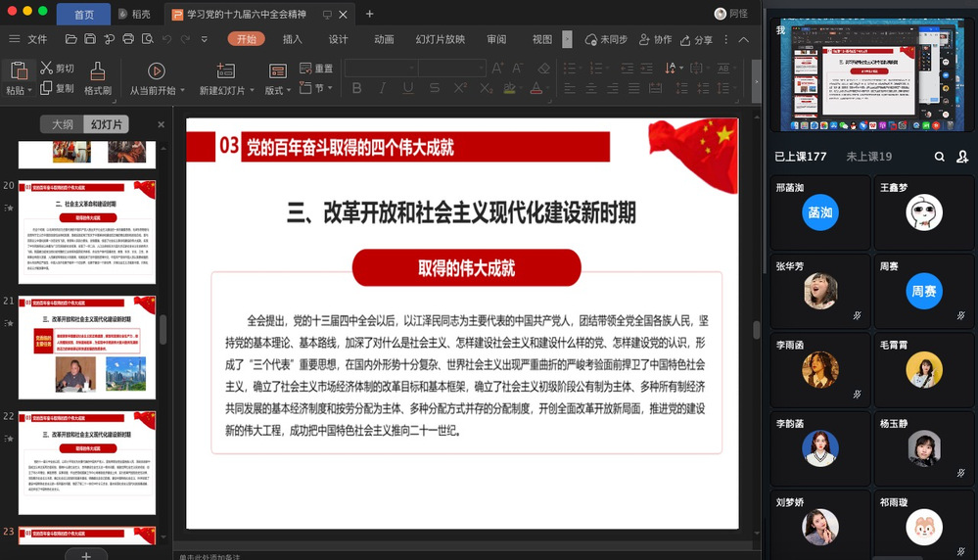This screenshot has width=978, height=560.
Task: Click the print icon in quick toolbar
Action: coord(127,39)
